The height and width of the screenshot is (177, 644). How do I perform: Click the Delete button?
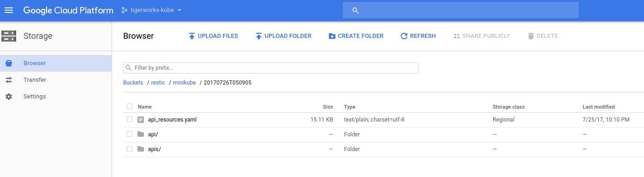pos(543,36)
